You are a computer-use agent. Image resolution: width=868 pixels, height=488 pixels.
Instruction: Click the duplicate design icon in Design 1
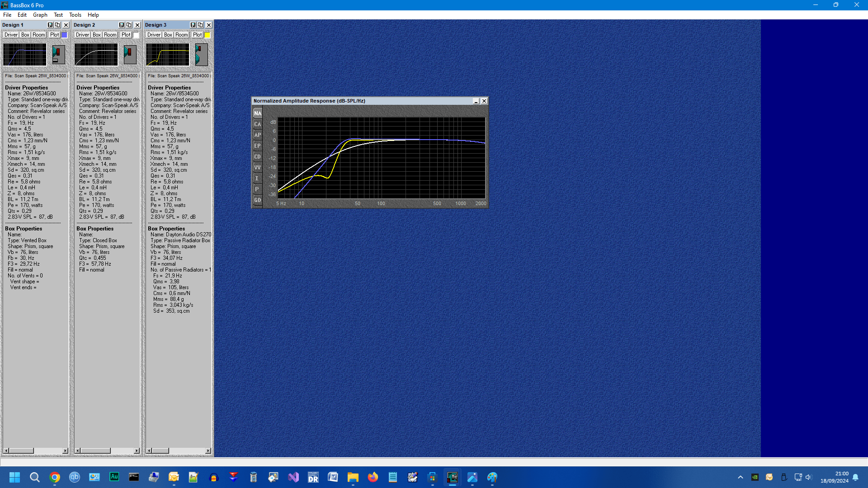[x=57, y=25]
